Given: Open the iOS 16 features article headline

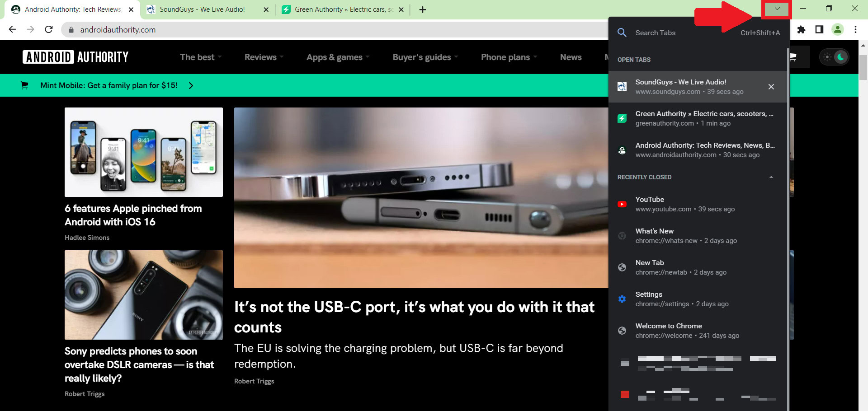Looking at the screenshot, I should pyautogui.click(x=133, y=215).
